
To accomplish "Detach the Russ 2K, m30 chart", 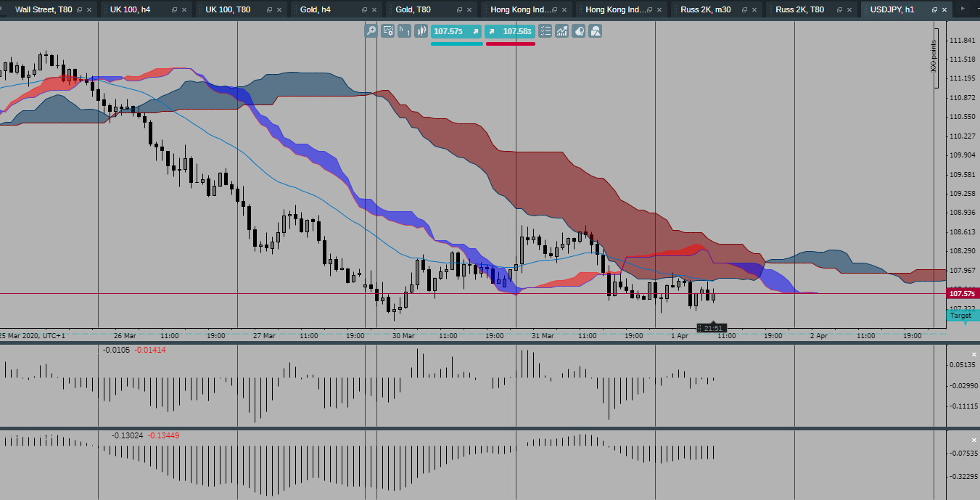I will click(x=744, y=10).
